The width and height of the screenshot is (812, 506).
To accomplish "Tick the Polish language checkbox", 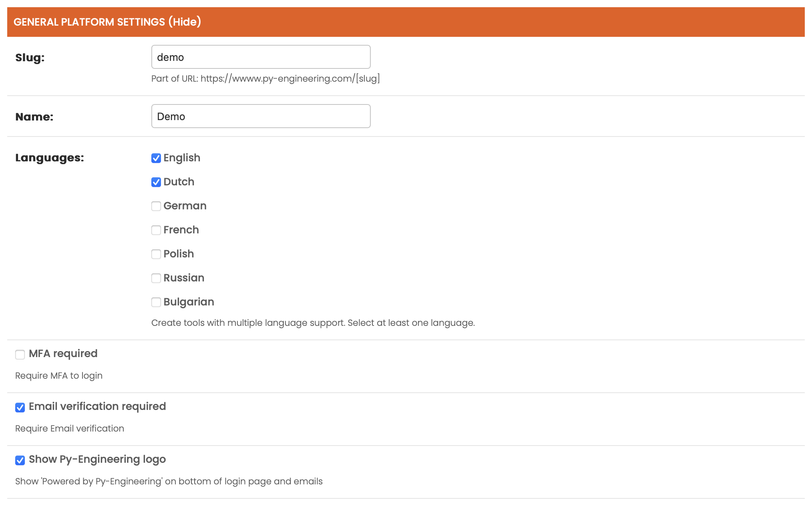I will click(156, 254).
